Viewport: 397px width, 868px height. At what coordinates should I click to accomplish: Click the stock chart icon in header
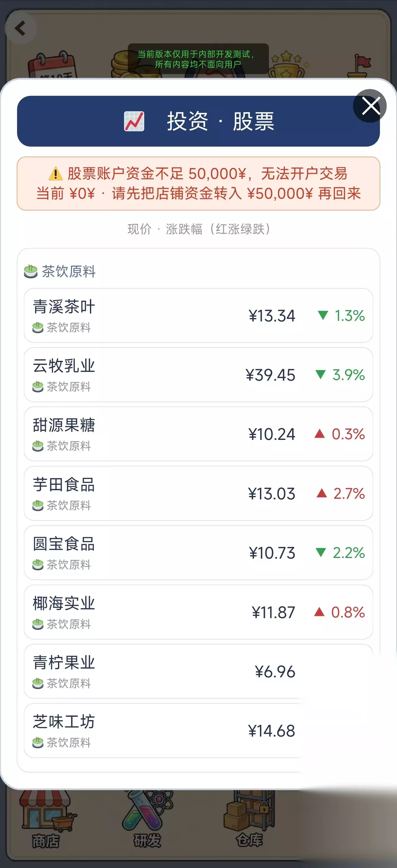pyautogui.click(x=134, y=121)
